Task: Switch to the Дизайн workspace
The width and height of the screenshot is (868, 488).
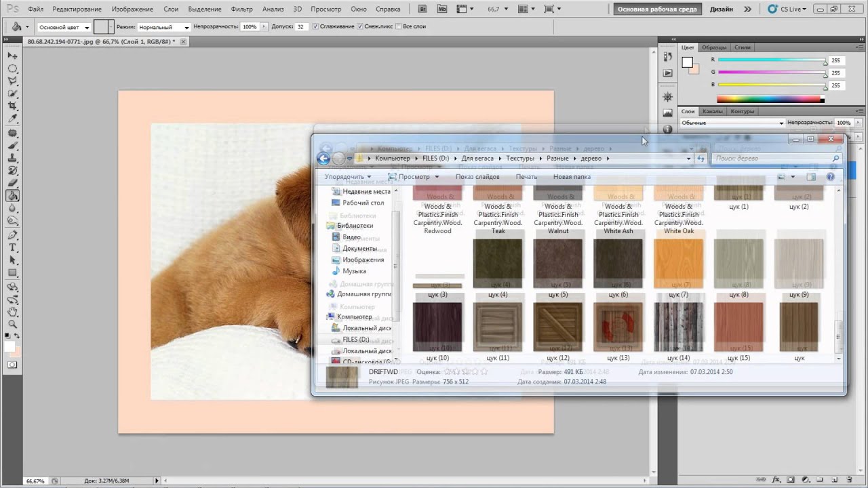Action: click(x=721, y=9)
